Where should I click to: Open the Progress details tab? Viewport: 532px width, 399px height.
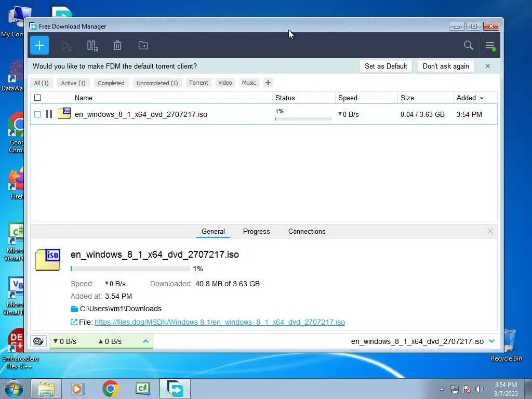click(257, 231)
